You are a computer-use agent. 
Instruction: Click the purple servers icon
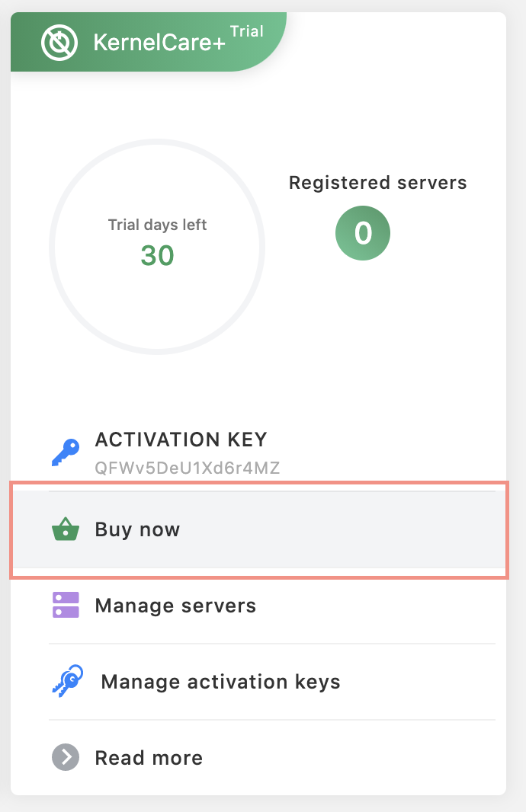coord(66,605)
